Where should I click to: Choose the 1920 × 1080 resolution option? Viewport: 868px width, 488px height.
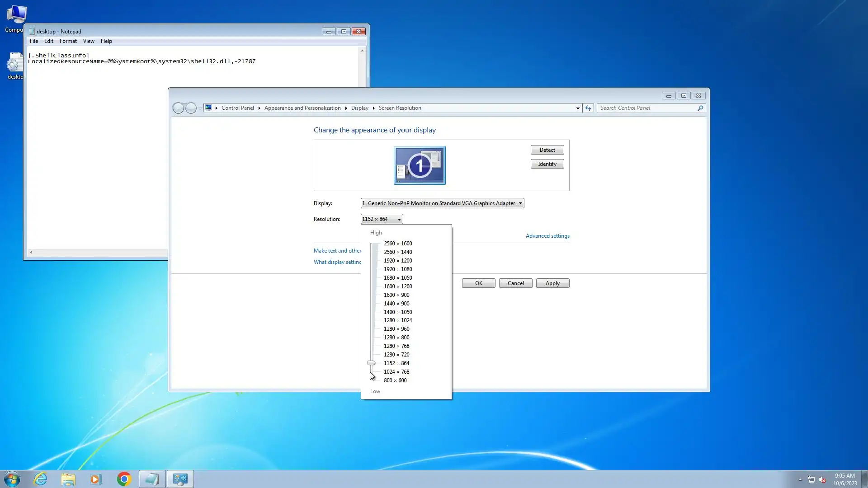click(x=398, y=269)
